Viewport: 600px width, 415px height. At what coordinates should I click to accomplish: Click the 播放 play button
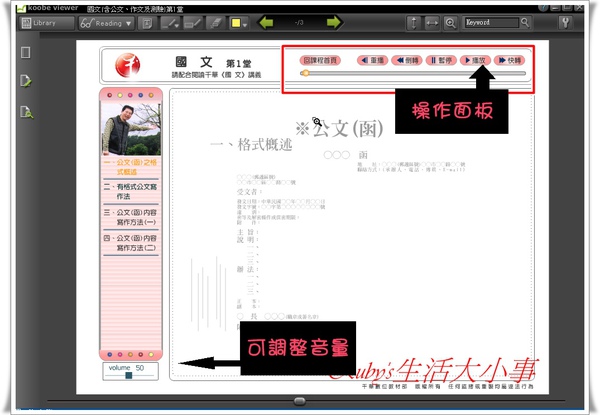point(475,60)
